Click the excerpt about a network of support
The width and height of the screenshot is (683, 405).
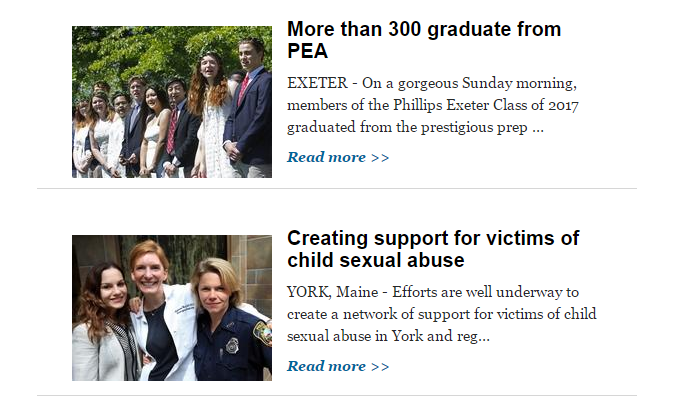(x=440, y=315)
